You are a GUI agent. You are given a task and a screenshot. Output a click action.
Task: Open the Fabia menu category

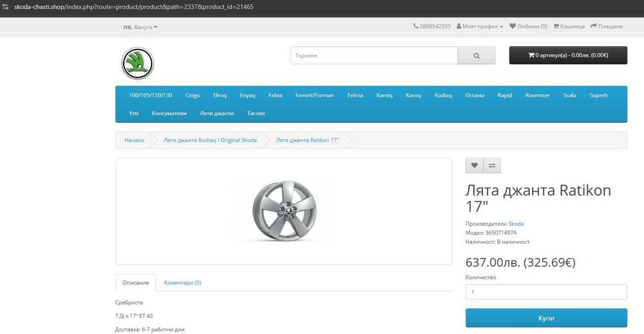point(275,95)
